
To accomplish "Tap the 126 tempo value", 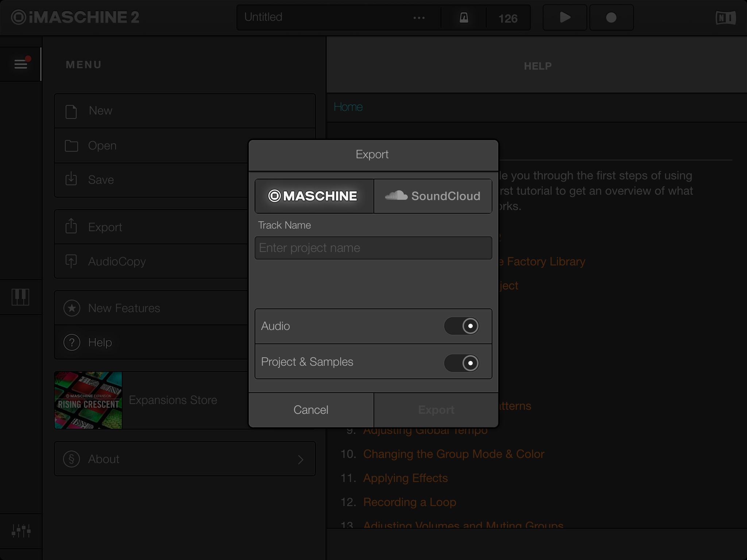I will tap(508, 18).
